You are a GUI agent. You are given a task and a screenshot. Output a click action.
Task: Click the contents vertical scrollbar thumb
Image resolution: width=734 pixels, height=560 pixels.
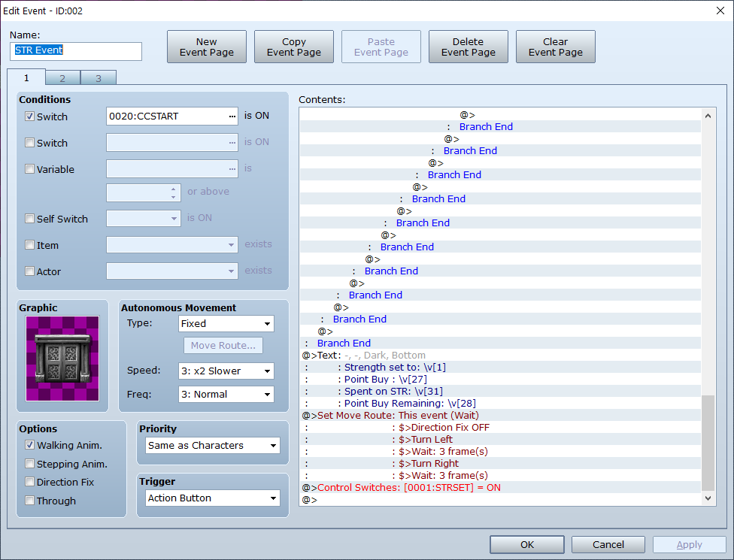pos(708,443)
